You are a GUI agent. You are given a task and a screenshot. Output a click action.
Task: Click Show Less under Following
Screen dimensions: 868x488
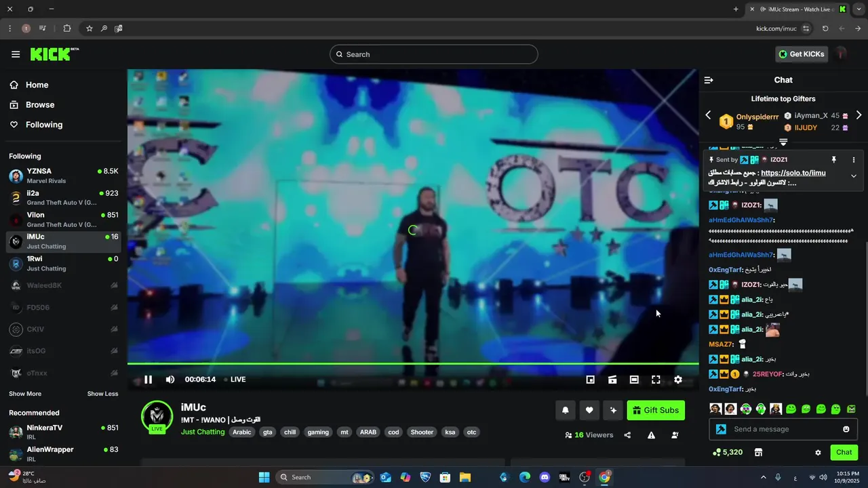click(x=102, y=394)
